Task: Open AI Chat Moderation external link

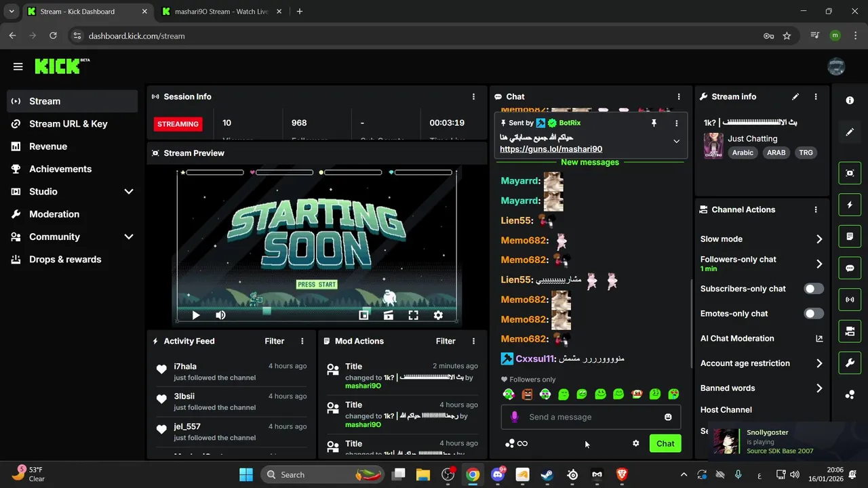Action: click(x=819, y=338)
